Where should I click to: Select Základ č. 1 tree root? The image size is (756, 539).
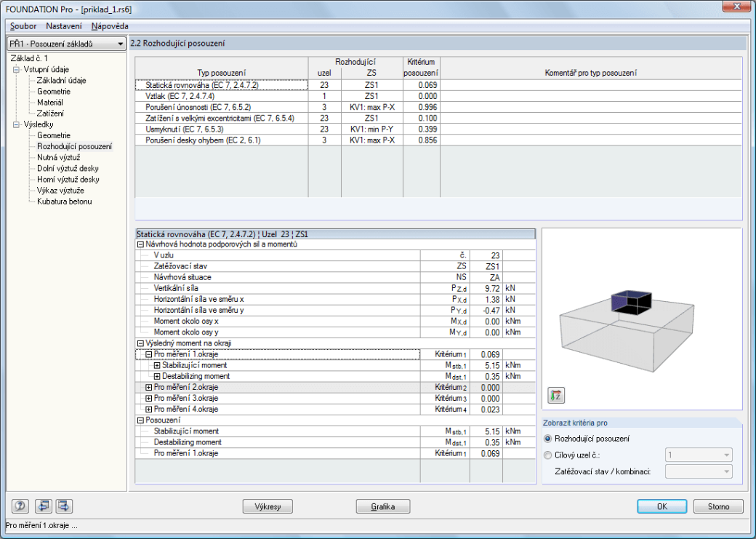coord(29,58)
